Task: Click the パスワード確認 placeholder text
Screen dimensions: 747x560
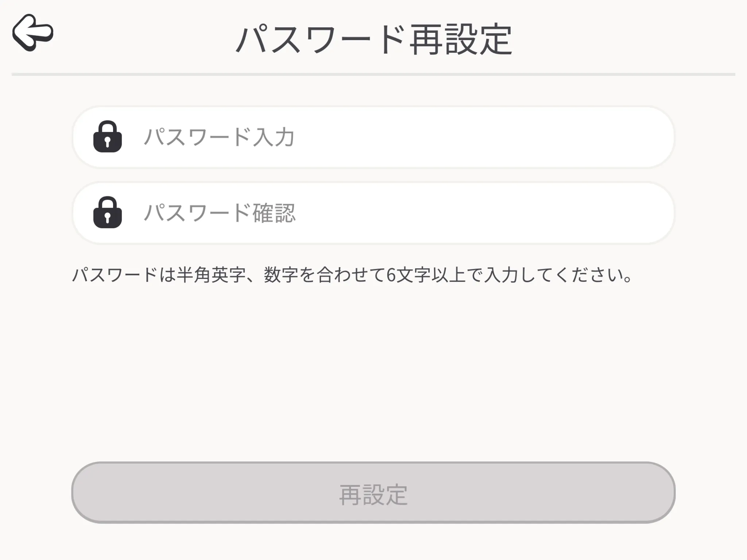Action: tap(219, 213)
